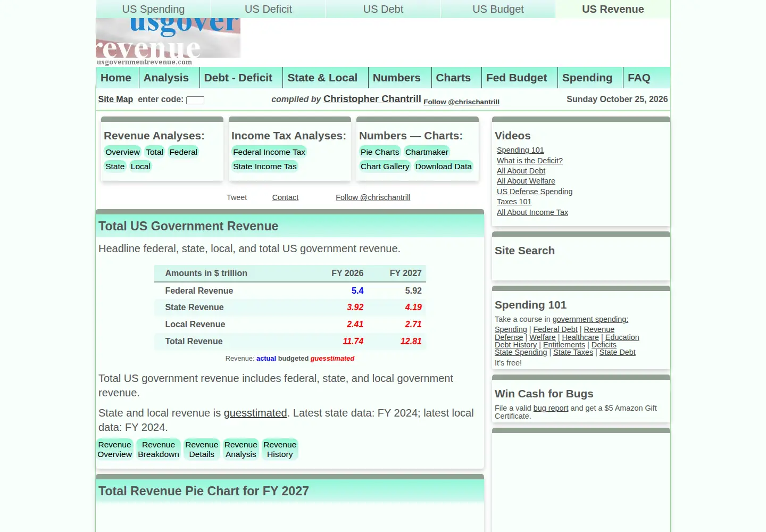This screenshot has height=532, width=766.
Task: Open the Numbers menu item
Action: point(397,78)
